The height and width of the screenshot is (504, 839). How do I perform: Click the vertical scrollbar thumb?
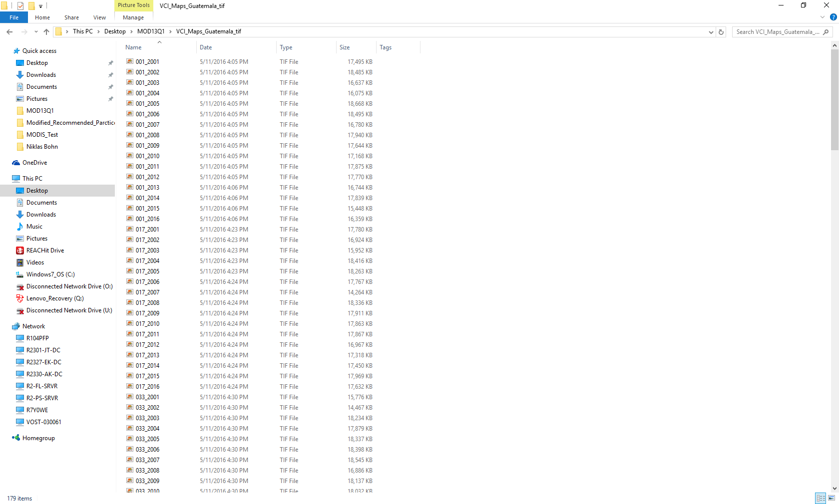click(835, 100)
